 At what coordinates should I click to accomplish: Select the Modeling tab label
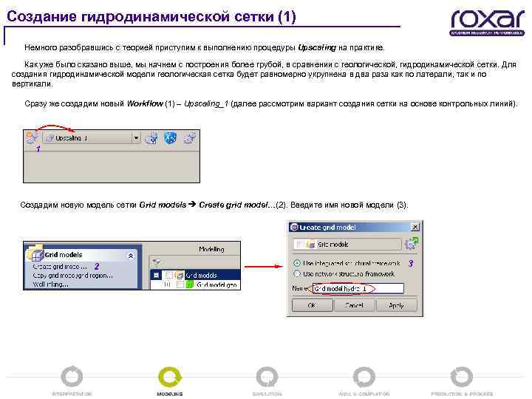[211, 249]
